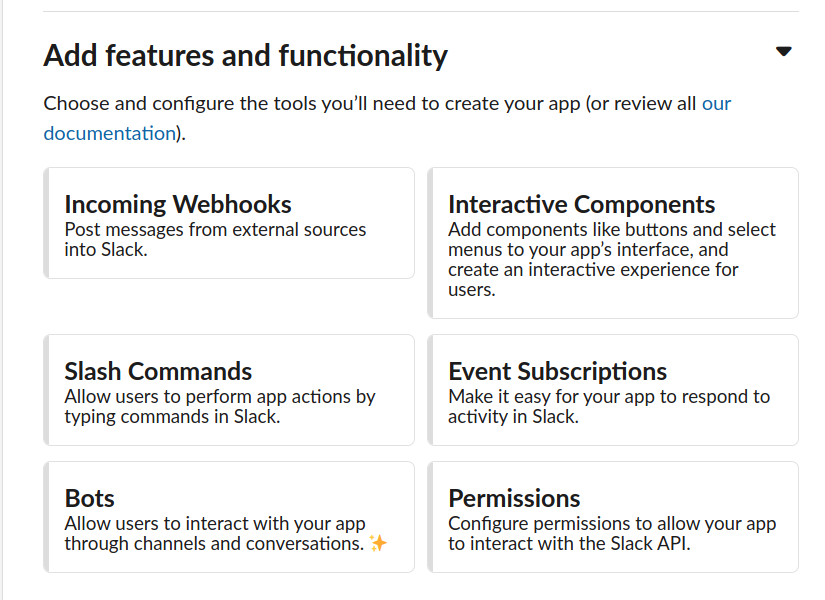Screen dimensions: 825x600
Task: Click the sparkles icon in Bots card
Action: click(378, 543)
